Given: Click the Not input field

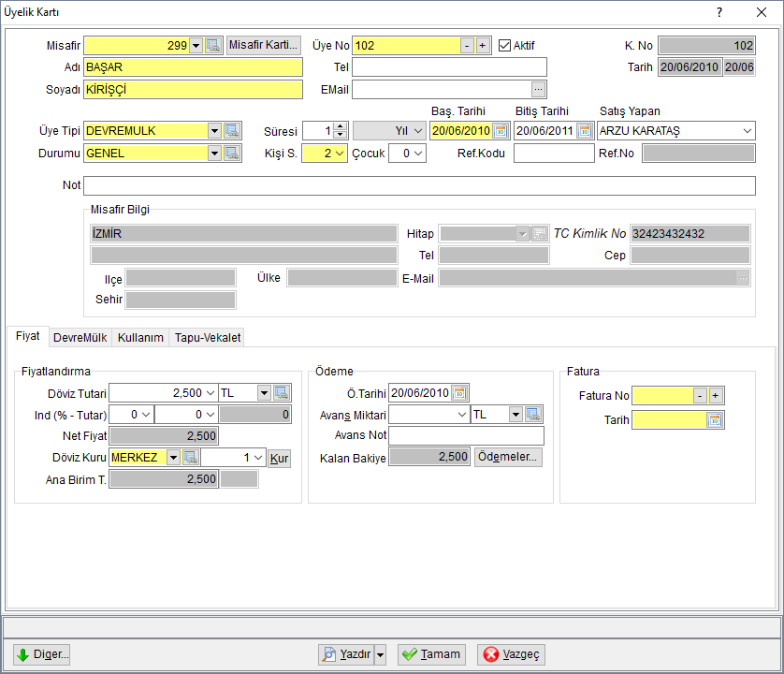Looking at the screenshot, I should (419, 185).
